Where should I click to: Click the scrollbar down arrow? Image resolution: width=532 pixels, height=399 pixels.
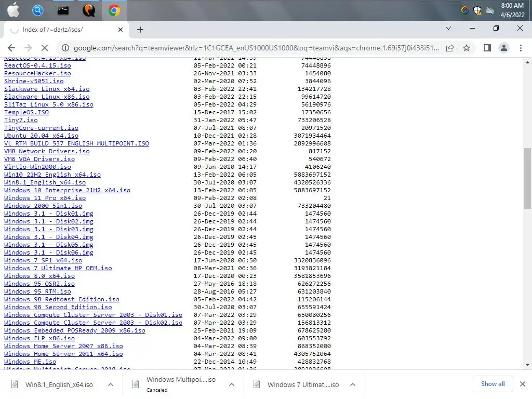click(527, 365)
